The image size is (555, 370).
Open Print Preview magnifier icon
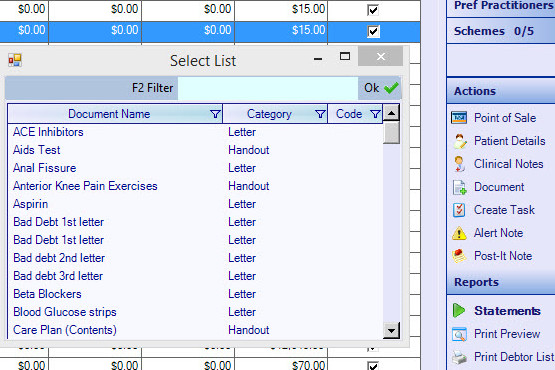(459, 334)
